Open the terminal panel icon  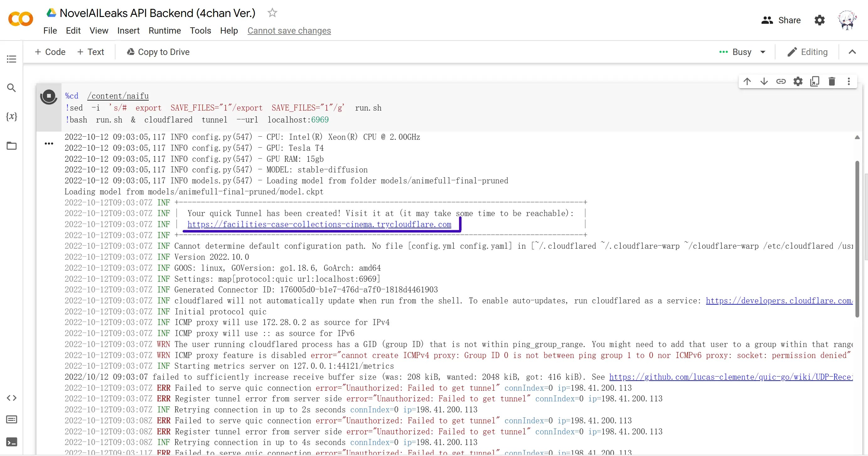12,442
